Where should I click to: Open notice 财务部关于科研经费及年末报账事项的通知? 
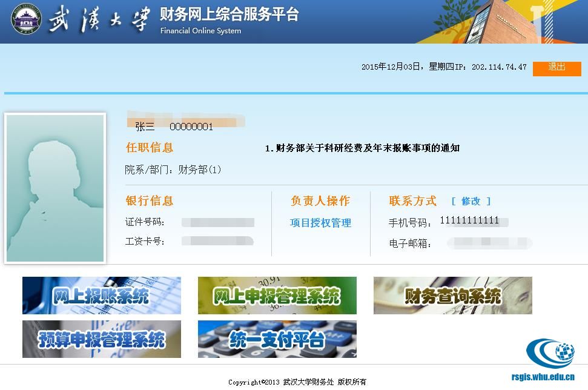point(362,148)
